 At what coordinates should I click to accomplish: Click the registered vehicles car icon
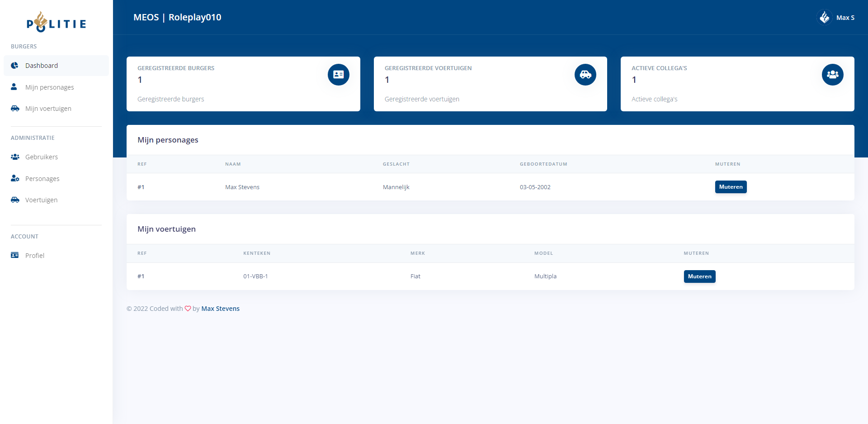[585, 75]
